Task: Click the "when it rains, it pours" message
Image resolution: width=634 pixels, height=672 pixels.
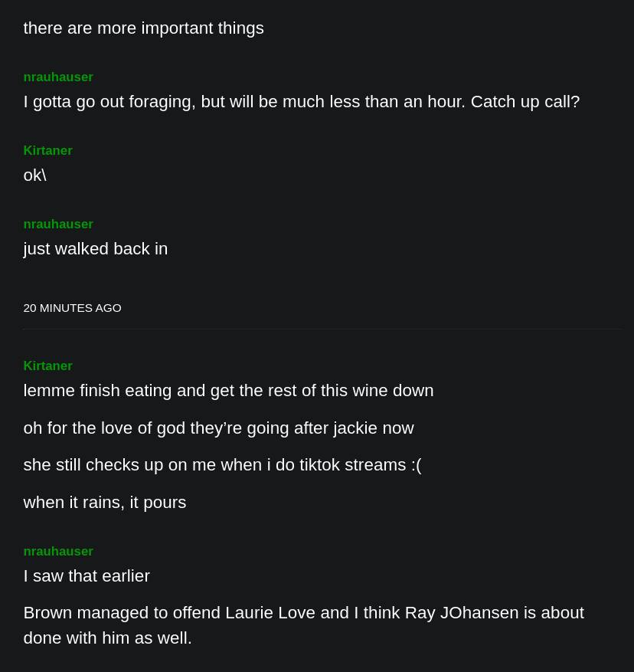Action: (104, 503)
